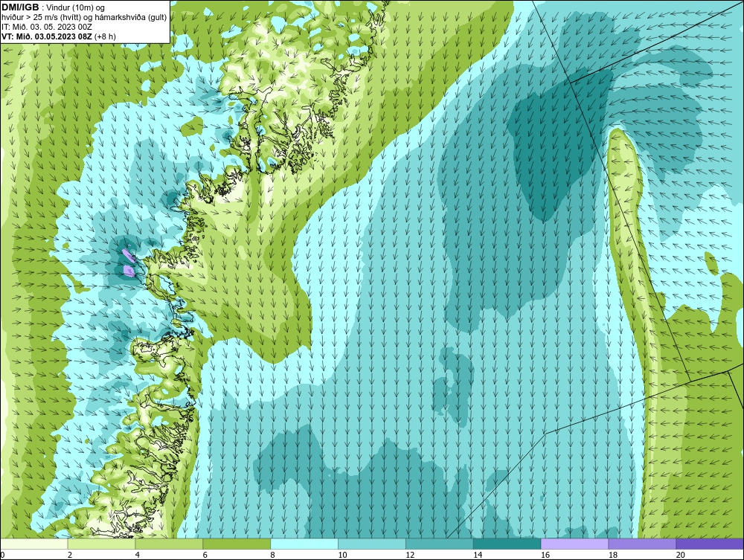Click the legend tick label 20
Viewport: 744px width, 560px height.
point(681,555)
